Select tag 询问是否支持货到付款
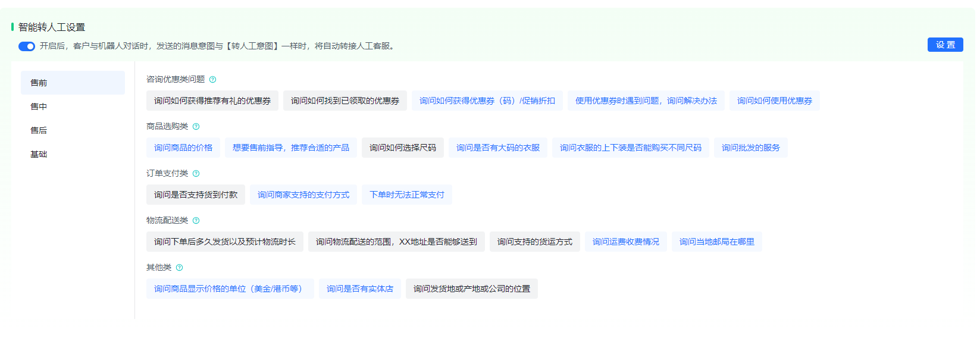Viewport: 980px width, 341px height. coord(196,195)
